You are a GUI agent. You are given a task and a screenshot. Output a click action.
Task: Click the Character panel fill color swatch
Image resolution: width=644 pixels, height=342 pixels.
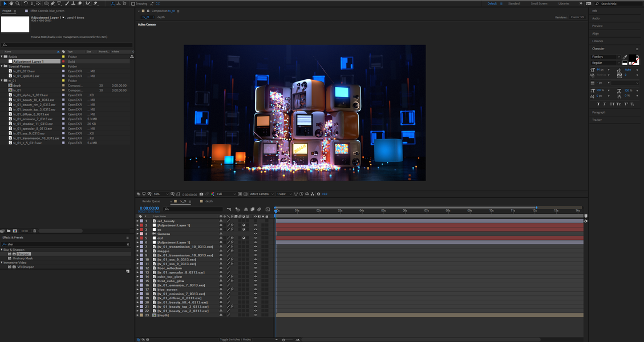[633, 57]
